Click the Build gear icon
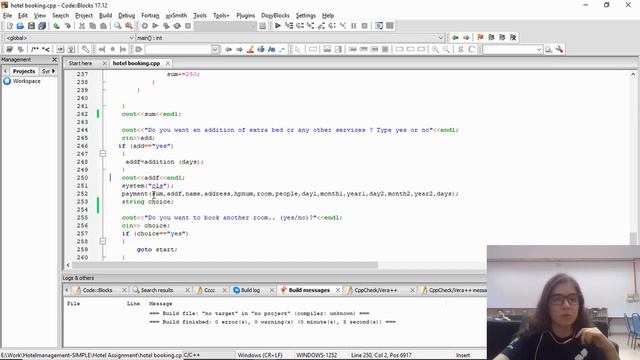Screen dimensions: 640x360 tap(144, 26)
